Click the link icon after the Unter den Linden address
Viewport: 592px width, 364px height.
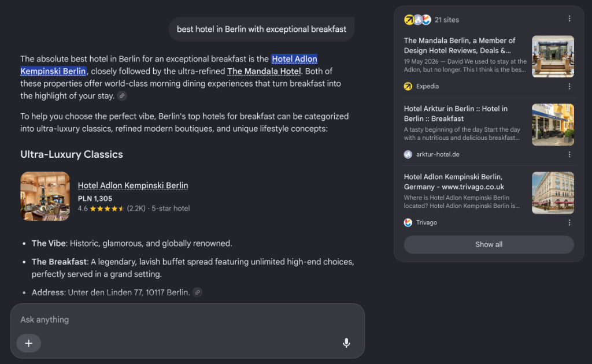(198, 292)
